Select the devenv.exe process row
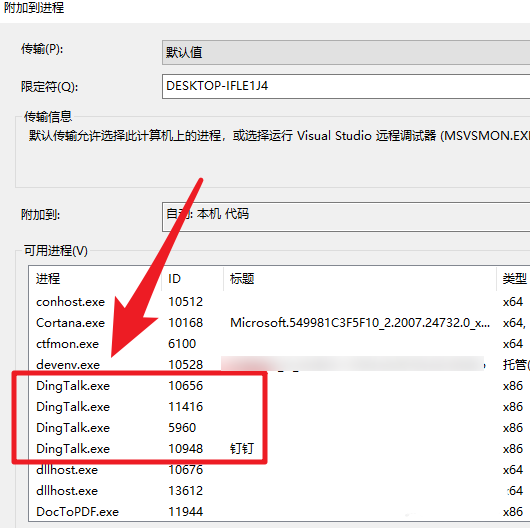This screenshot has width=530, height=528. pos(280,365)
